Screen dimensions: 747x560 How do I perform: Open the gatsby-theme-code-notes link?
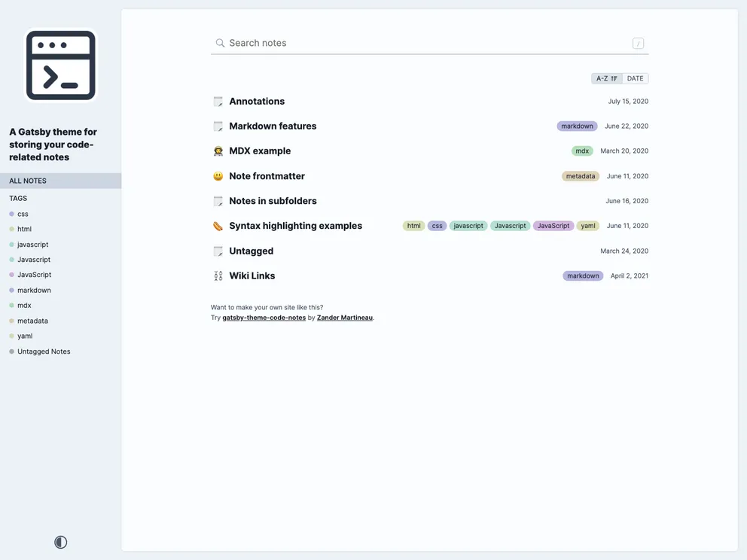(x=262, y=317)
